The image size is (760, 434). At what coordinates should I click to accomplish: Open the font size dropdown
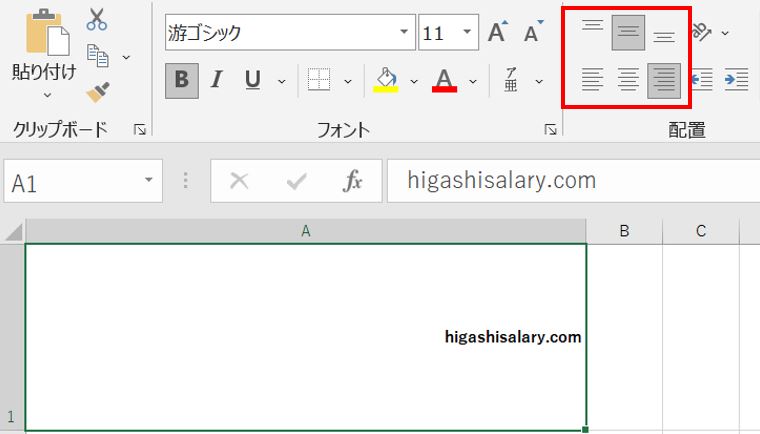468,33
